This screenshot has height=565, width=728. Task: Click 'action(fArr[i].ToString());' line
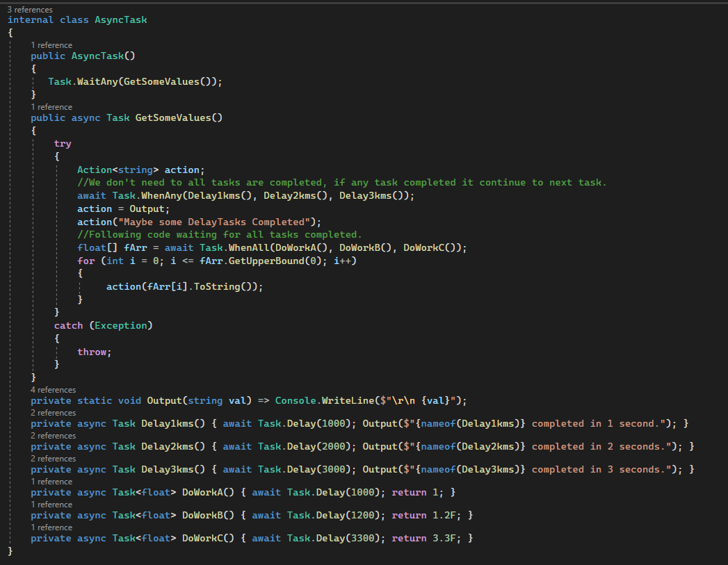point(184,287)
